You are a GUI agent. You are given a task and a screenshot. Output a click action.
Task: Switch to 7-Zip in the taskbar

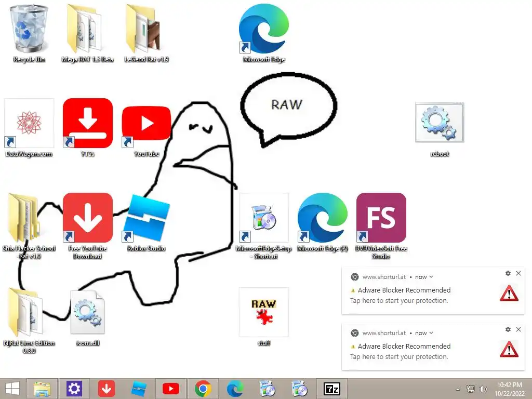coord(331,389)
